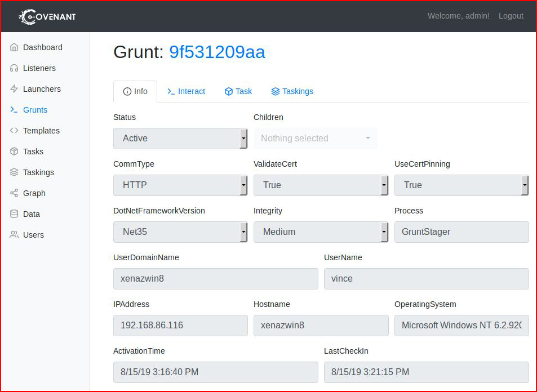Click the UserDomainName field
This screenshot has width=537, height=392.
[216, 279]
